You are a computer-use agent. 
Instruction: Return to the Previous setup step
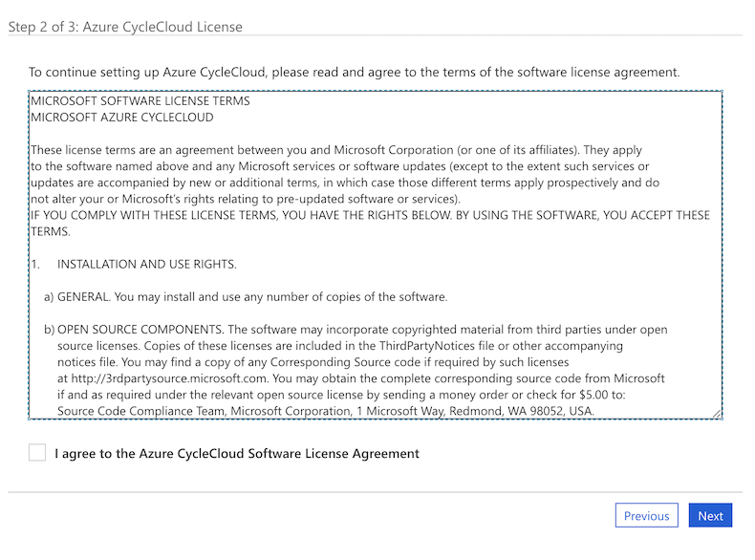646,516
